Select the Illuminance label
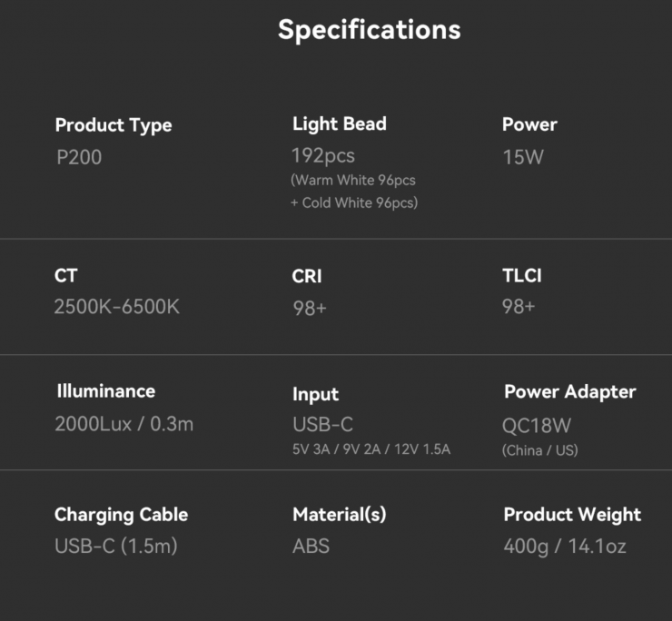 tap(105, 391)
